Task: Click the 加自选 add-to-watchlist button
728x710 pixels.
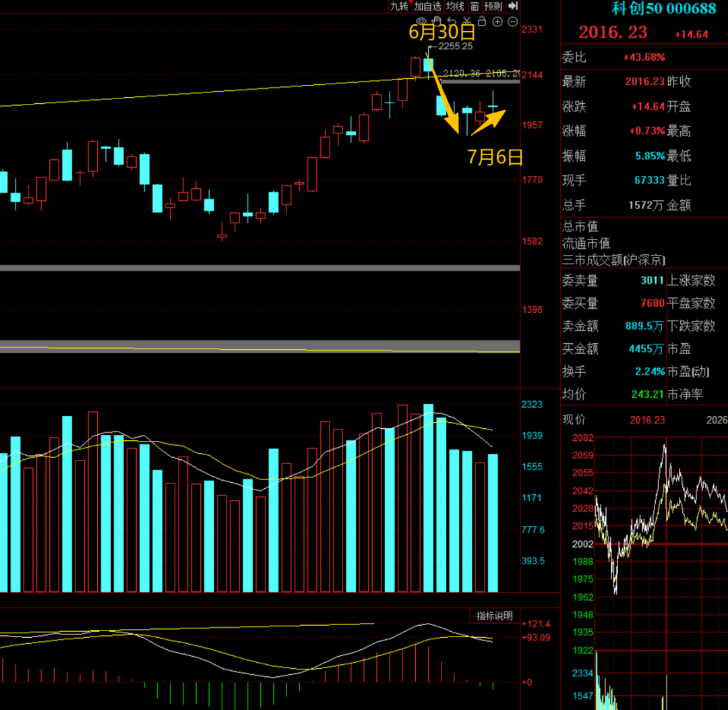Action: 427,6
